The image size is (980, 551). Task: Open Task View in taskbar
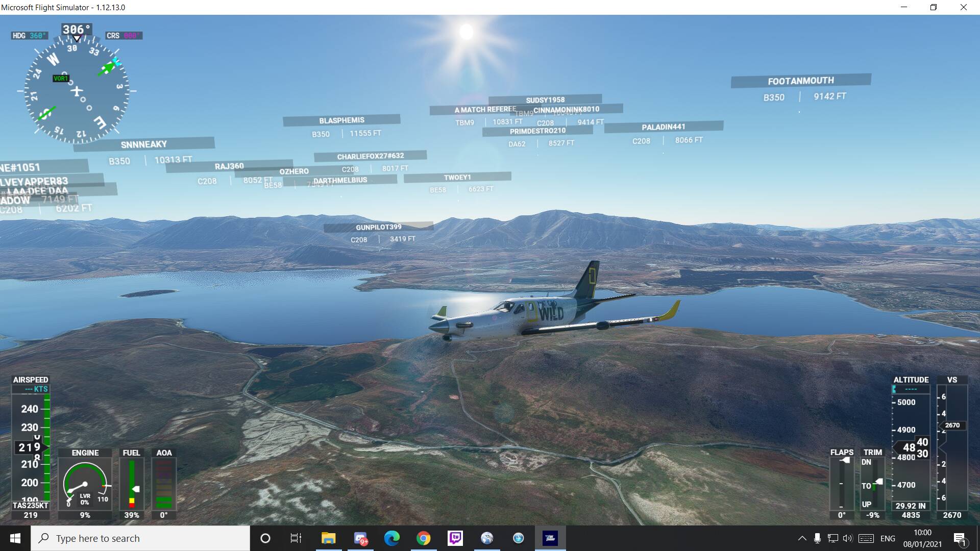coord(296,538)
